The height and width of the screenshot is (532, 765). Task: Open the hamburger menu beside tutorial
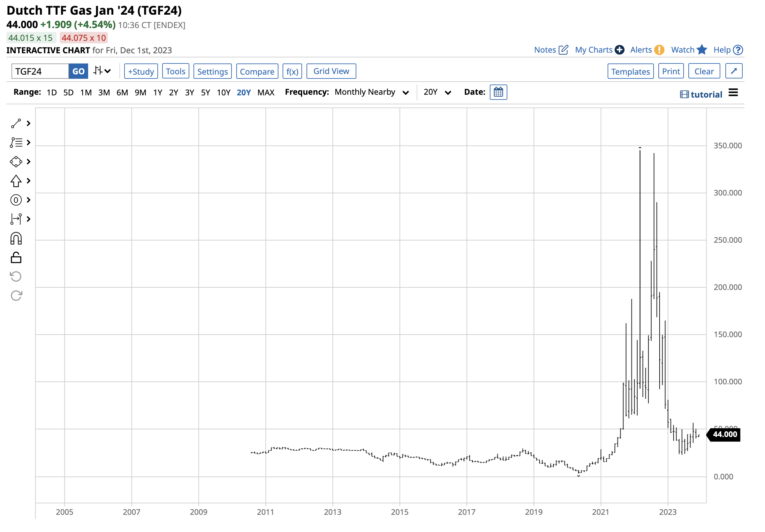pyautogui.click(x=733, y=92)
